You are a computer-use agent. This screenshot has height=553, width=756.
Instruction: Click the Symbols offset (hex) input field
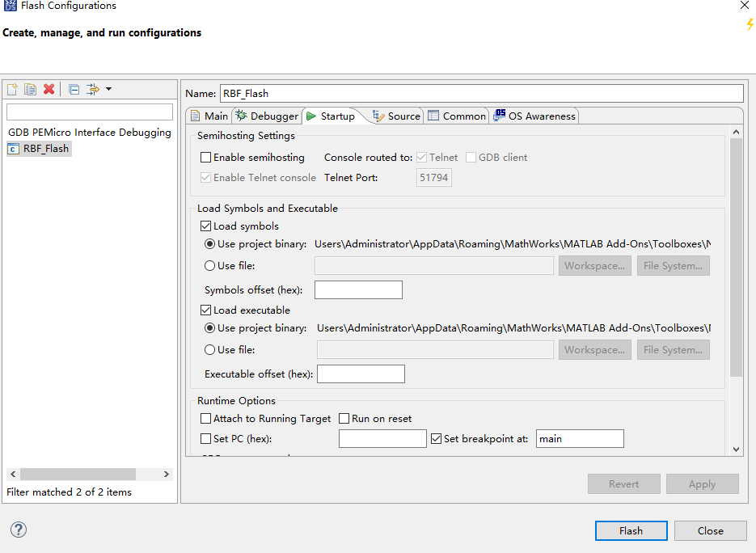pos(358,289)
